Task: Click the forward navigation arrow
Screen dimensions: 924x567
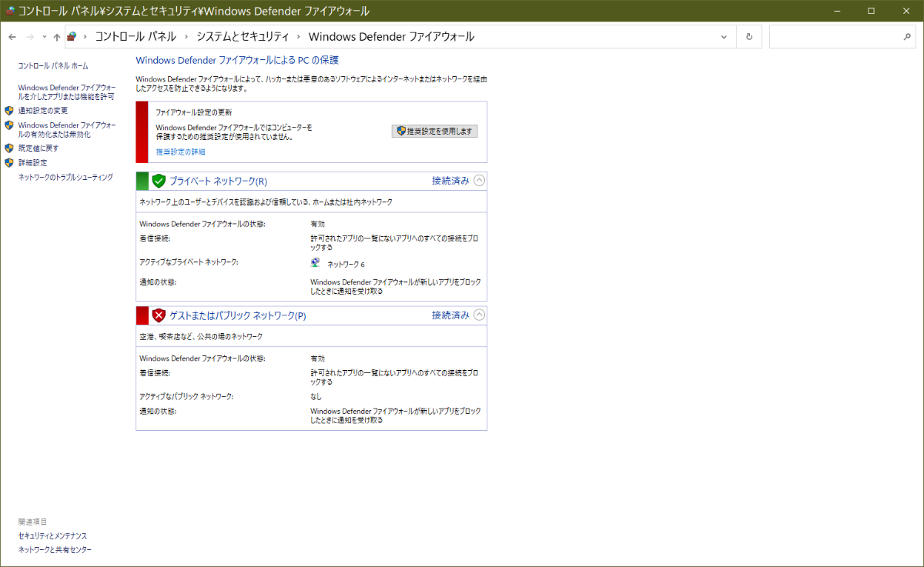Action: click(x=30, y=37)
